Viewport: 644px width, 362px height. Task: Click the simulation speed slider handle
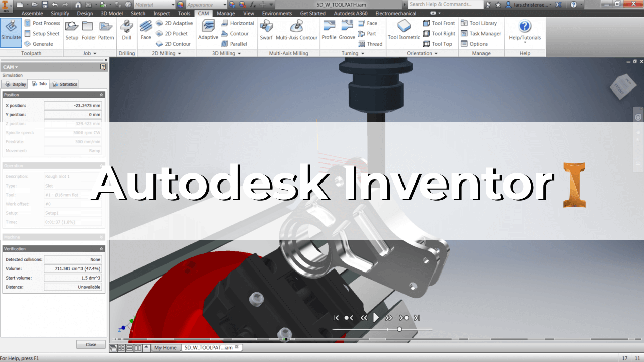[399, 329]
